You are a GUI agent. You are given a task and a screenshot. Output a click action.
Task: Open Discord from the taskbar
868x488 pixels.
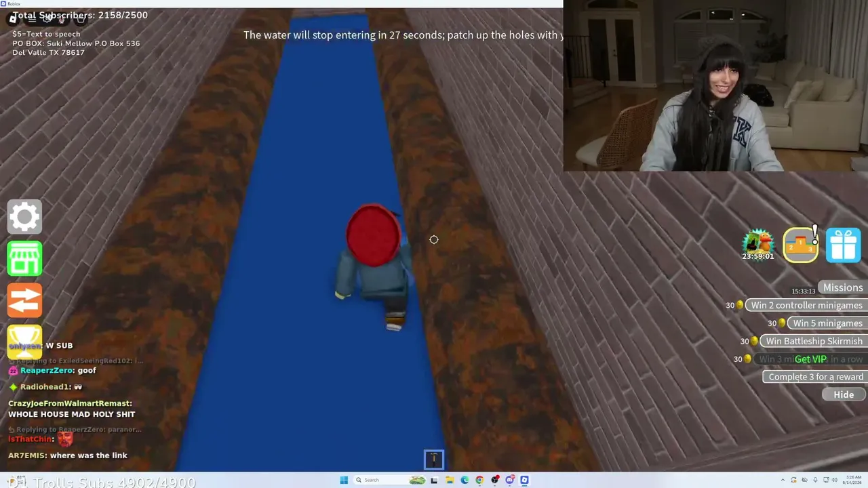click(509, 480)
